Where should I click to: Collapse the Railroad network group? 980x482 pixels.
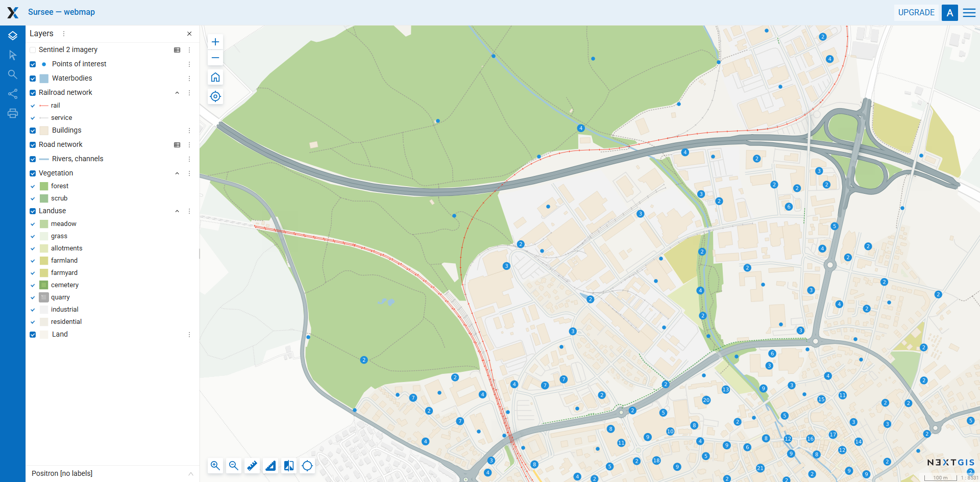[x=177, y=93]
